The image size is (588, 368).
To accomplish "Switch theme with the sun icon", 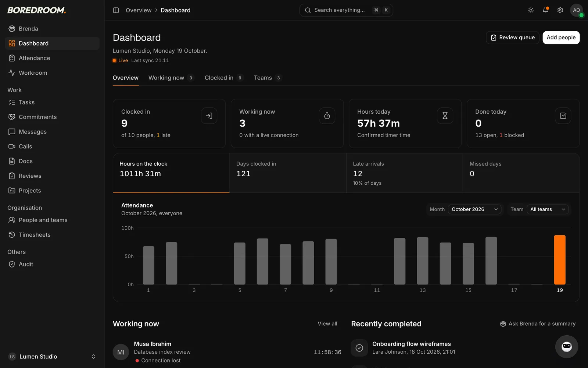I will pos(531,10).
